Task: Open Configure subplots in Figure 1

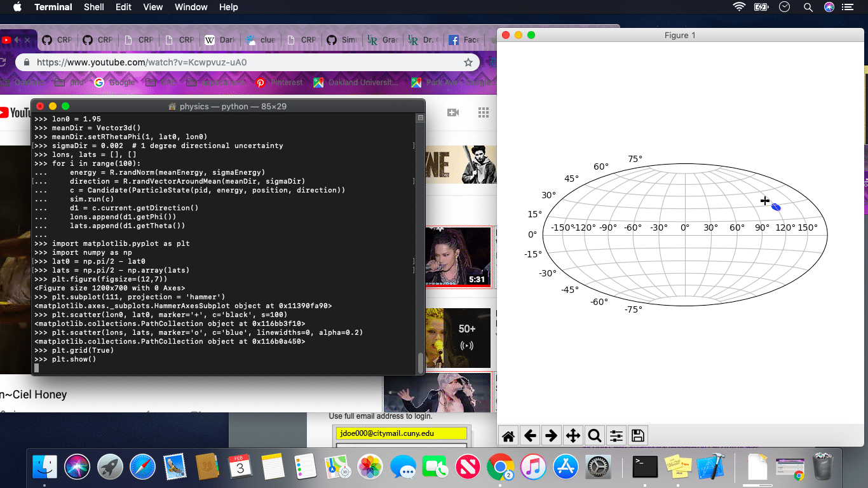Action: pos(616,435)
